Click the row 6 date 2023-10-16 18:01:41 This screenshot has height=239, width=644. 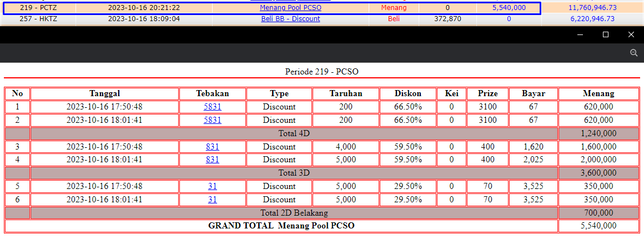(x=105, y=200)
